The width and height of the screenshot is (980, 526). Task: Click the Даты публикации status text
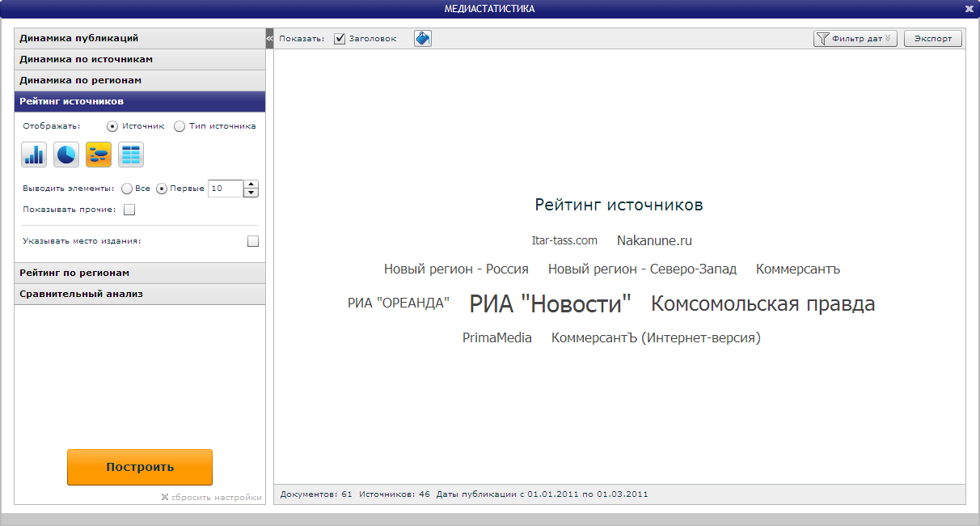click(542, 494)
